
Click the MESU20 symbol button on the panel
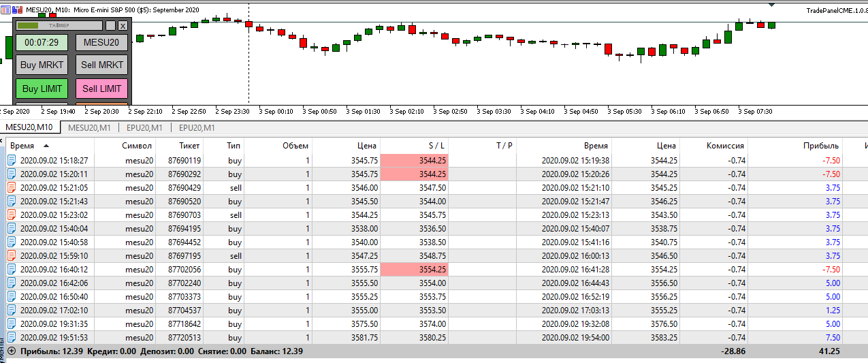pyautogui.click(x=101, y=42)
